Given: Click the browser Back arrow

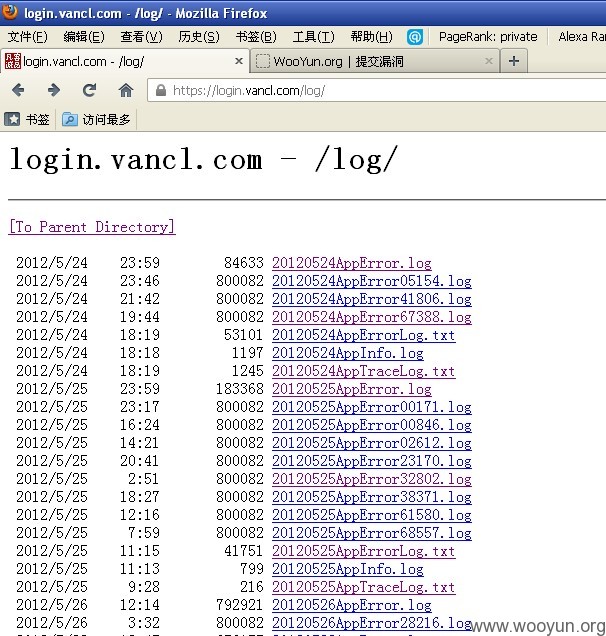Looking at the screenshot, I should click(18, 90).
